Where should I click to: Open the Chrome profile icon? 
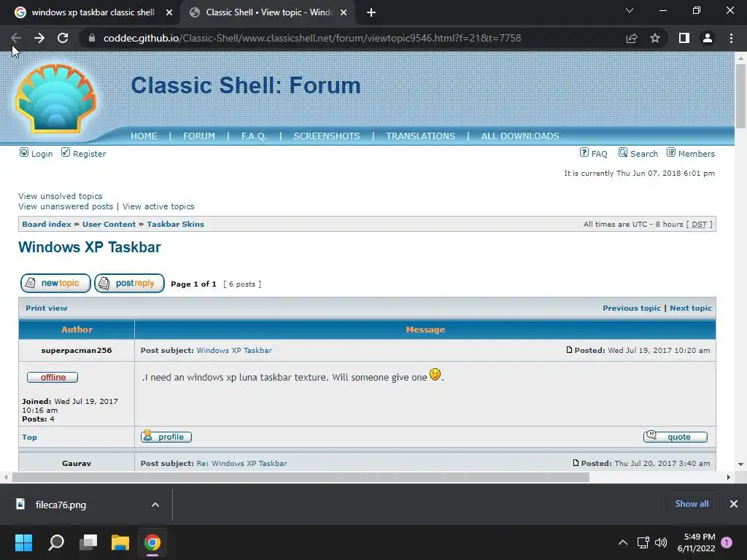708,38
